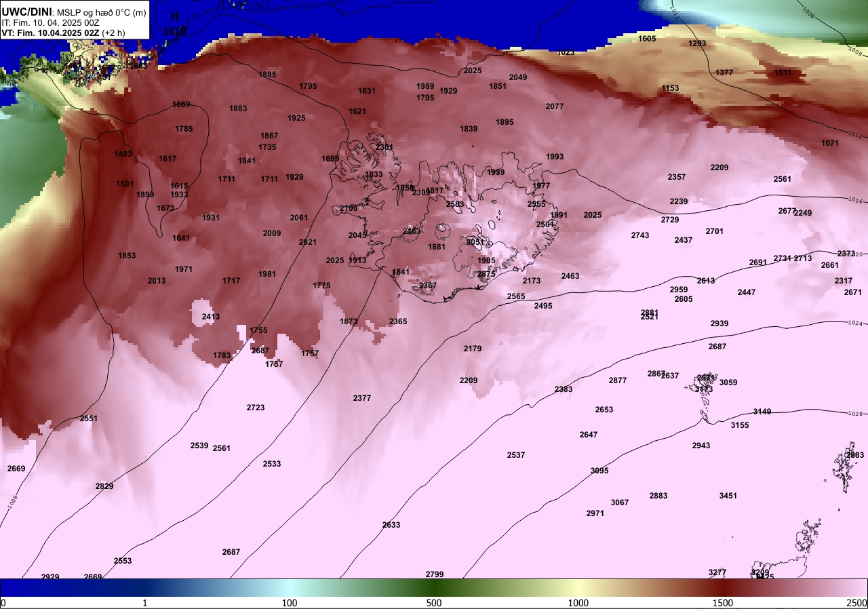Screen dimensions: 868x609
Task: Click the height value 1377
Action: [x=725, y=73]
